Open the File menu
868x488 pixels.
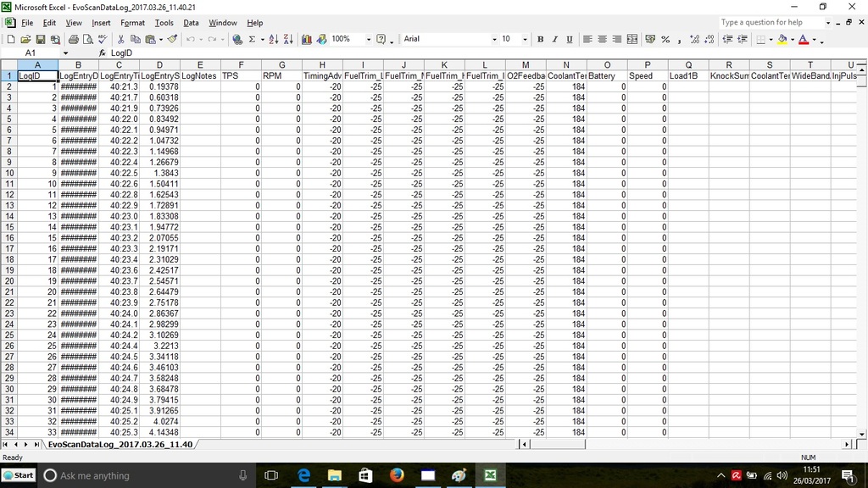27,23
